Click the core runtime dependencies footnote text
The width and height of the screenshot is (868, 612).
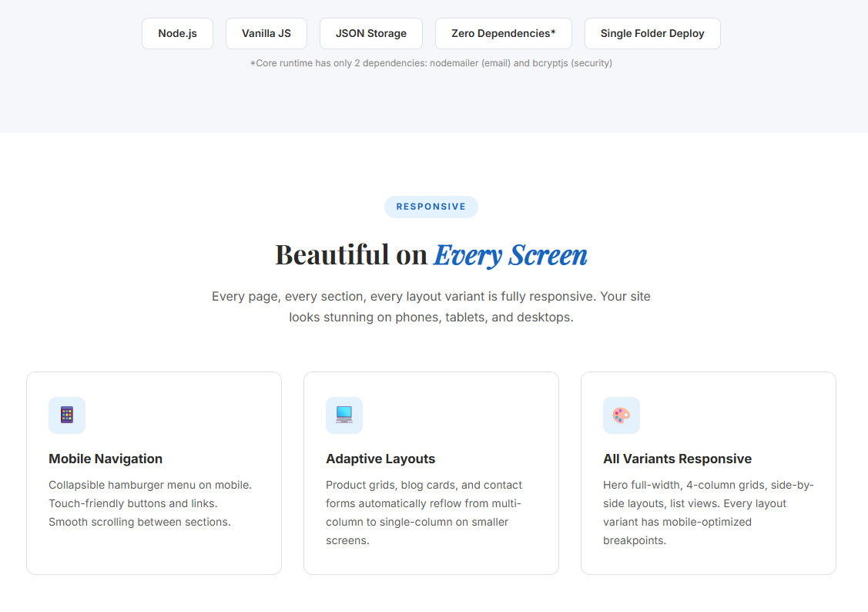tap(431, 63)
